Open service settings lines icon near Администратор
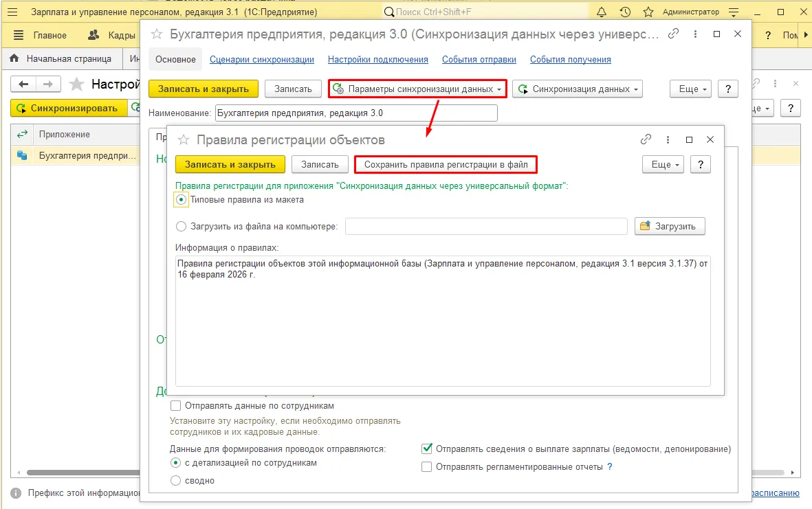Viewport: 812px width, 509px height. (x=734, y=12)
